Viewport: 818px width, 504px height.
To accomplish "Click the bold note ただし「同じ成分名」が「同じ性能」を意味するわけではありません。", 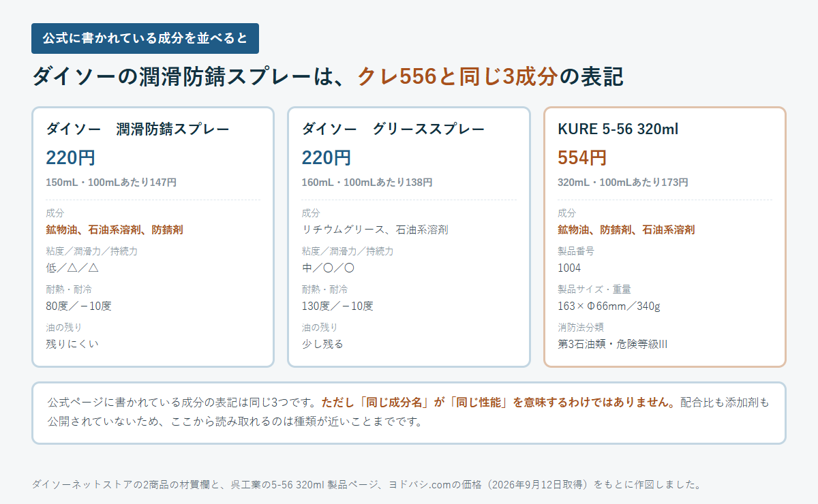I will click(x=500, y=402).
